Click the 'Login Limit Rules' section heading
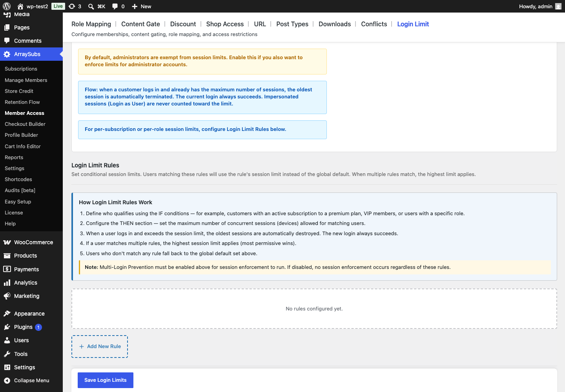 click(95, 165)
